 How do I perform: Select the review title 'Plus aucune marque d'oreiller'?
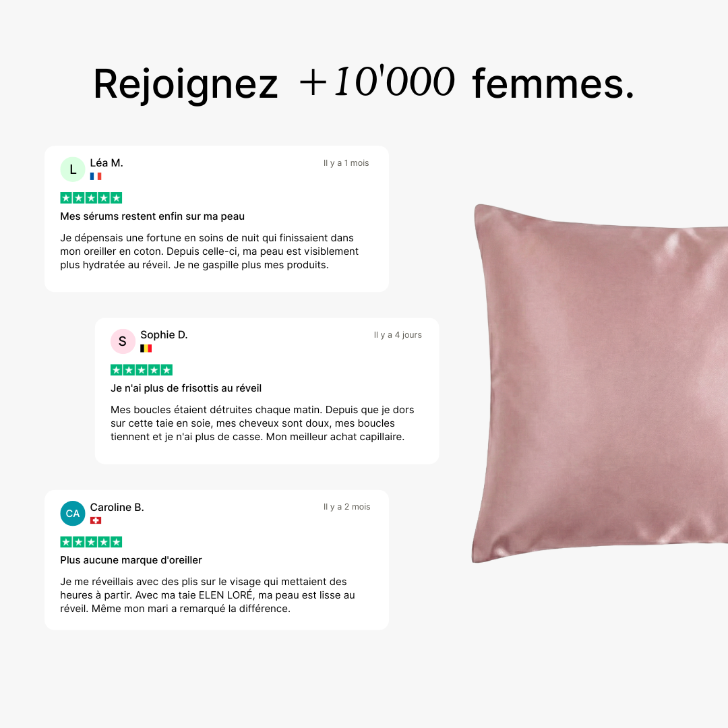(131, 560)
